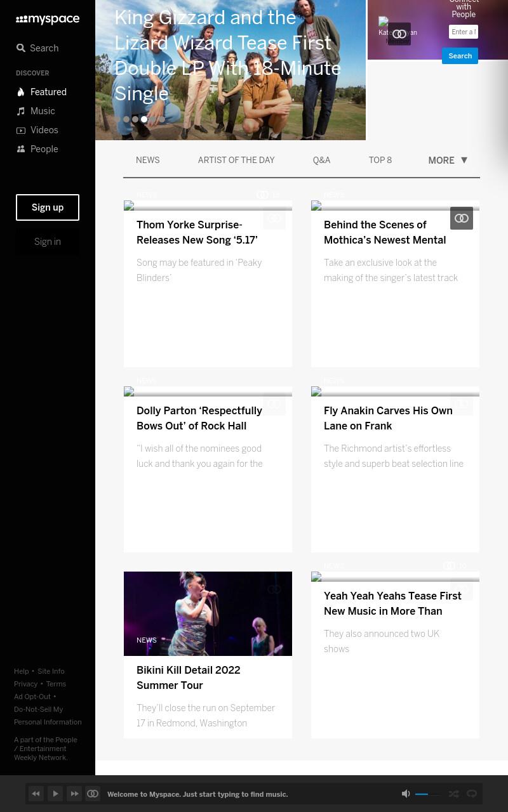Image resolution: width=508 pixels, height=812 pixels.
Task: Expand the MORE dropdown
Action: click(448, 160)
